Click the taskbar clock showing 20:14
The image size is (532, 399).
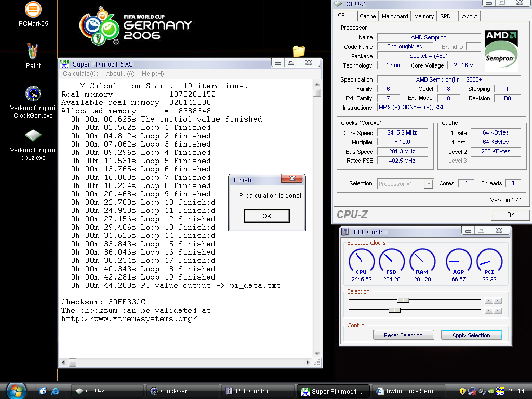tap(516, 391)
